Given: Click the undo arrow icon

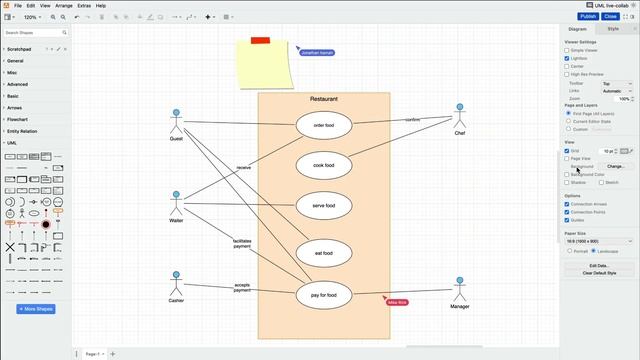Looking at the screenshot, I should pos(77,17).
